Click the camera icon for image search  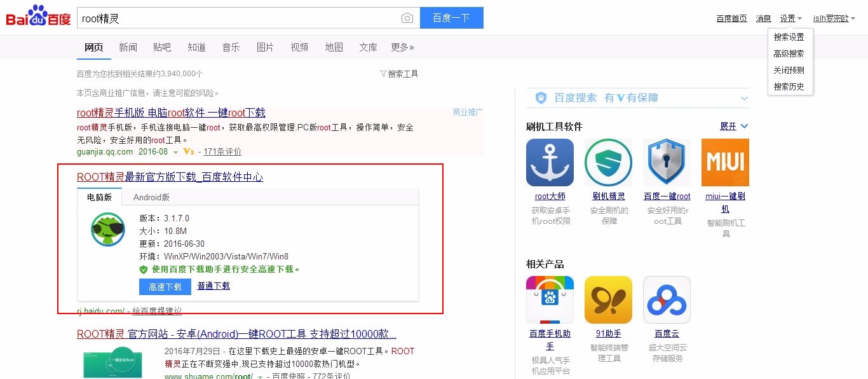407,18
